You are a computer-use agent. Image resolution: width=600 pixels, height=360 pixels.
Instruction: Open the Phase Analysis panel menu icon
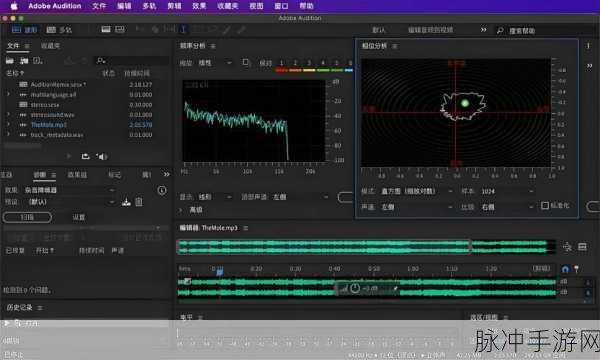click(x=395, y=46)
